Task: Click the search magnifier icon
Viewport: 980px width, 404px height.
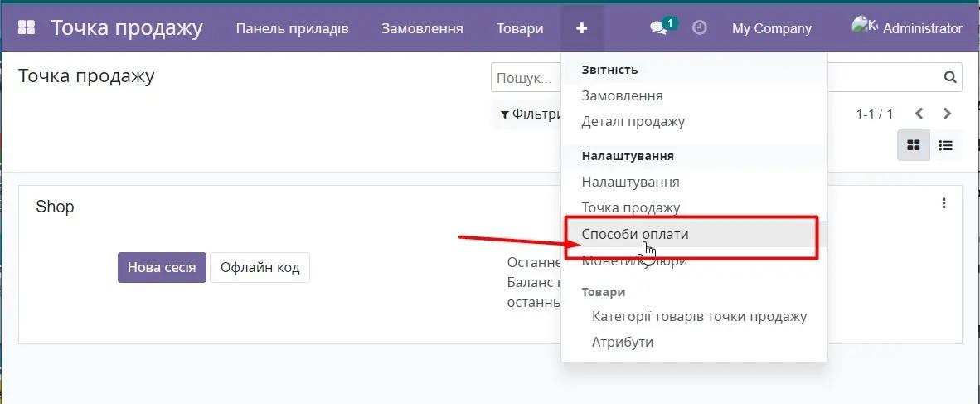Action: [x=950, y=77]
